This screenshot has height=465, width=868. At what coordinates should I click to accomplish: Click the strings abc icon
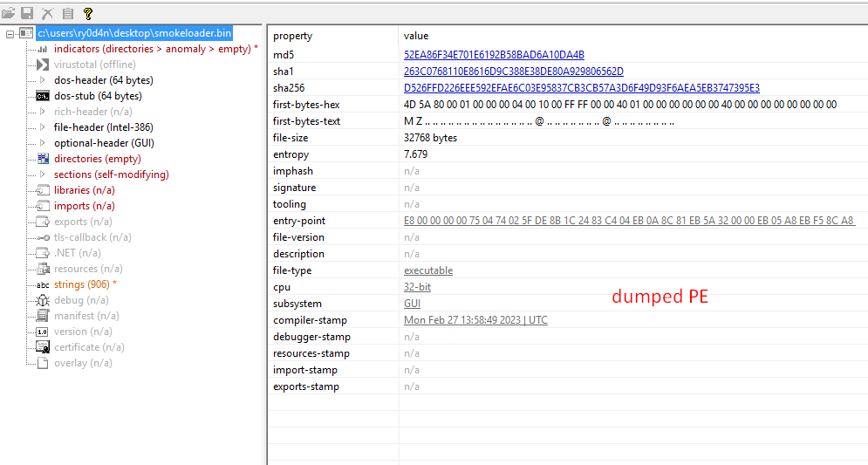(43, 285)
